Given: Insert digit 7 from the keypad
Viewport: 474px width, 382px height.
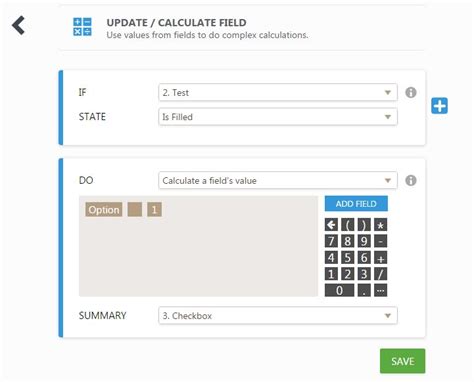Looking at the screenshot, I should (331, 241).
